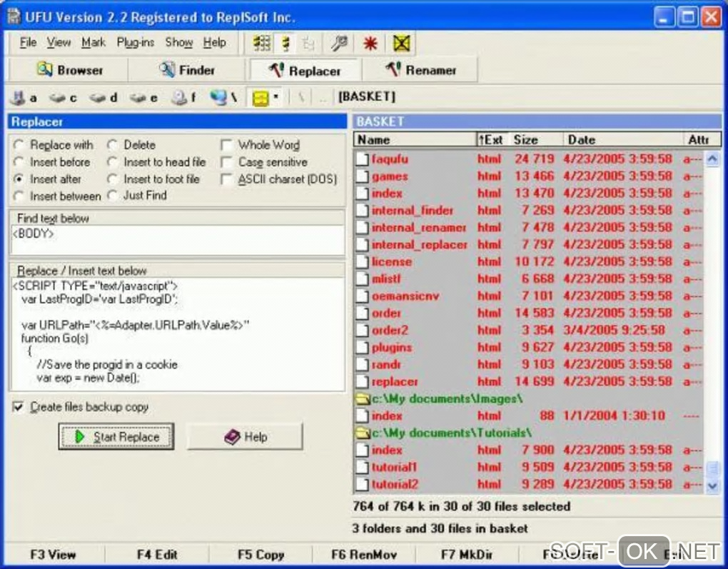Open the Help menu
This screenshot has width=728, height=569.
click(x=215, y=42)
